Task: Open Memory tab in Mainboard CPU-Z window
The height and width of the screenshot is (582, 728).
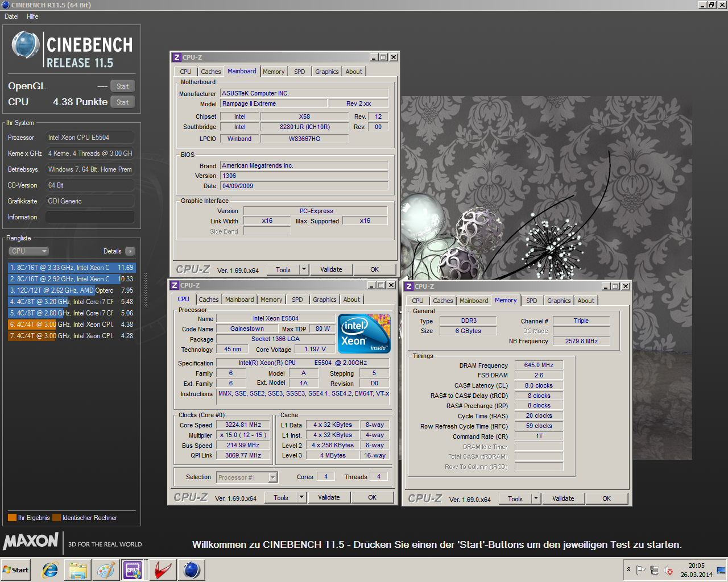Action: tap(274, 72)
